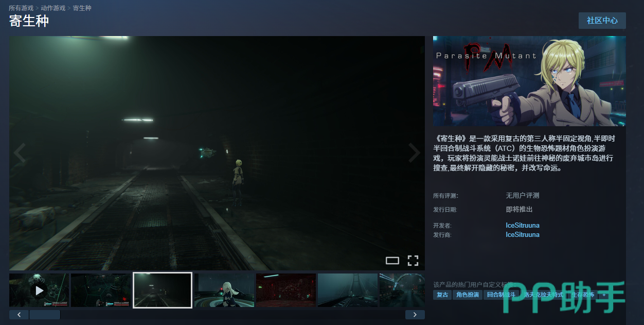
Task: Open the 社区中心 community hub
Action: click(x=602, y=21)
